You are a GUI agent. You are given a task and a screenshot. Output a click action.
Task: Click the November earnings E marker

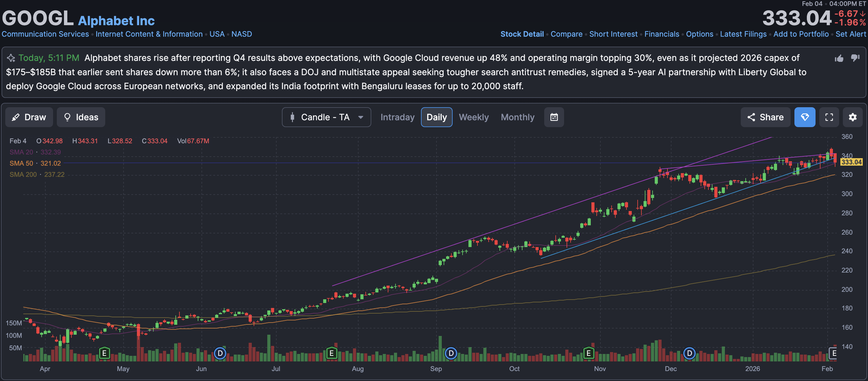(x=588, y=353)
